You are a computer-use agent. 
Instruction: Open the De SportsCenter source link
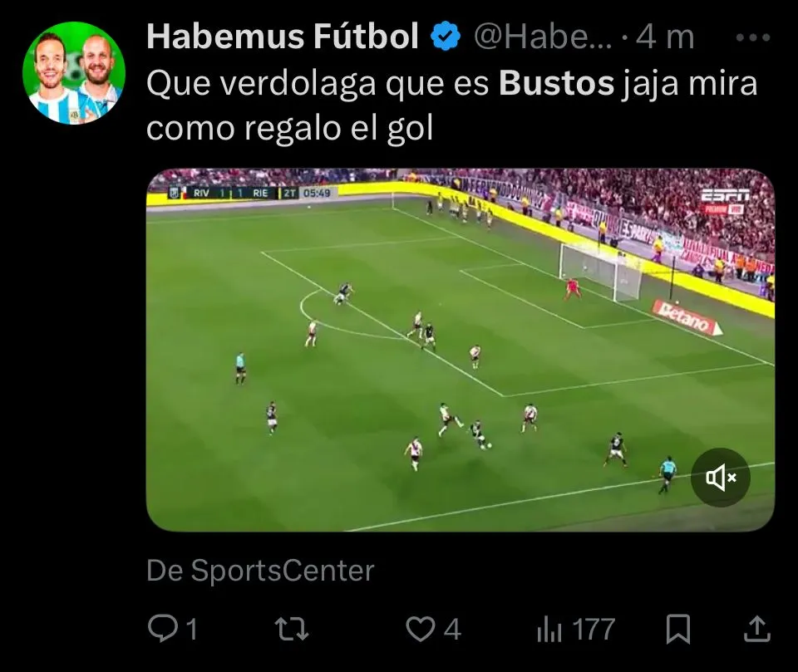click(260, 571)
